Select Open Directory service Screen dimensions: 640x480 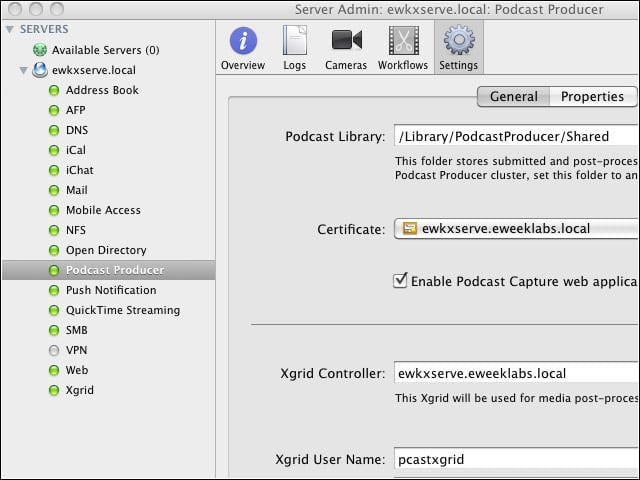pos(106,250)
